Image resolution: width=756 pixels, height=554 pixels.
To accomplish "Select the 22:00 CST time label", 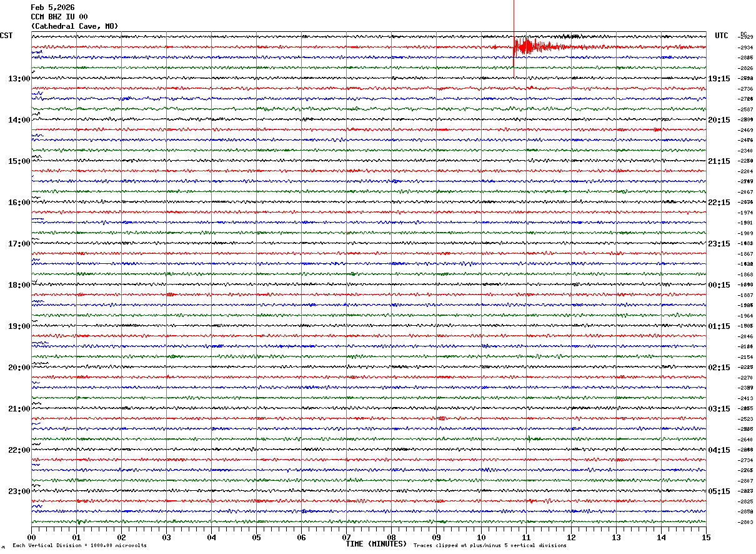I will pos(19,450).
